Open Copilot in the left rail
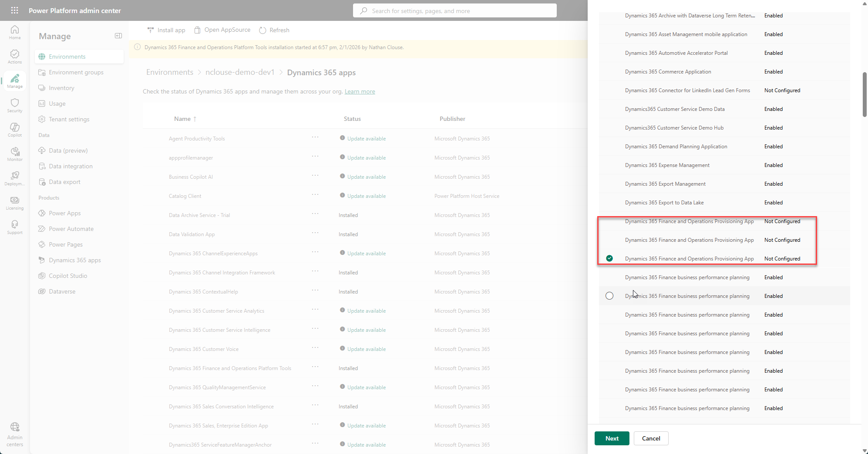Image resolution: width=868 pixels, height=454 pixels. [x=15, y=130]
